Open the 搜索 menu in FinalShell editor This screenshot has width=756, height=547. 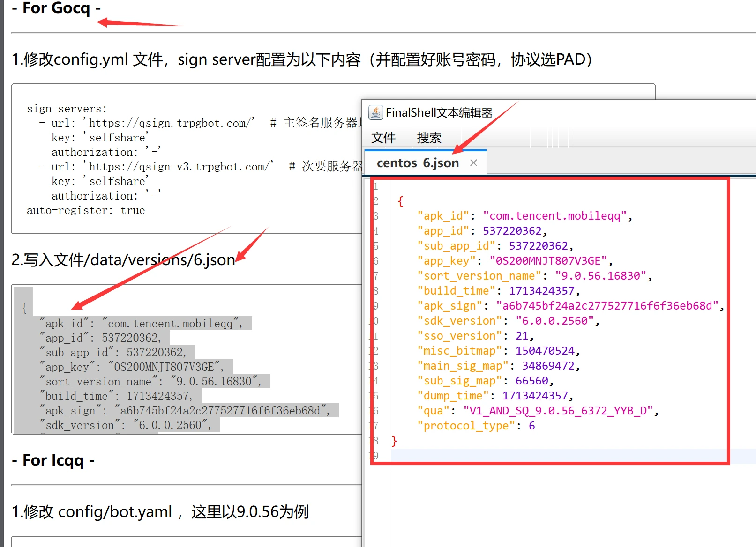point(429,138)
